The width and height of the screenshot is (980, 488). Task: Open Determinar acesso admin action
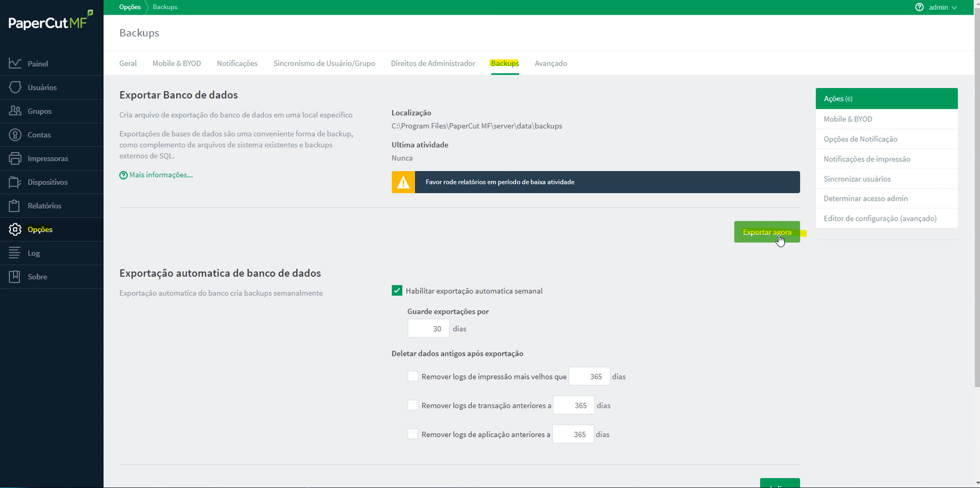point(886,198)
